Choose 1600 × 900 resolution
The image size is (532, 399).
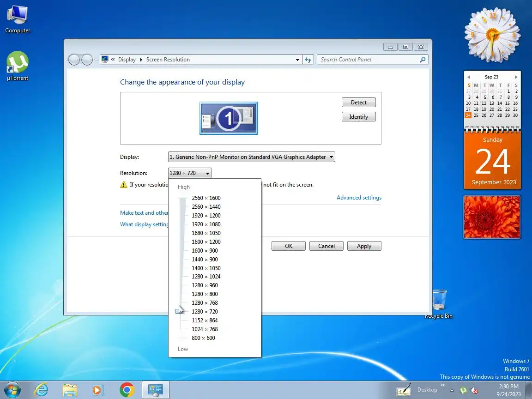tap(205, 251)
